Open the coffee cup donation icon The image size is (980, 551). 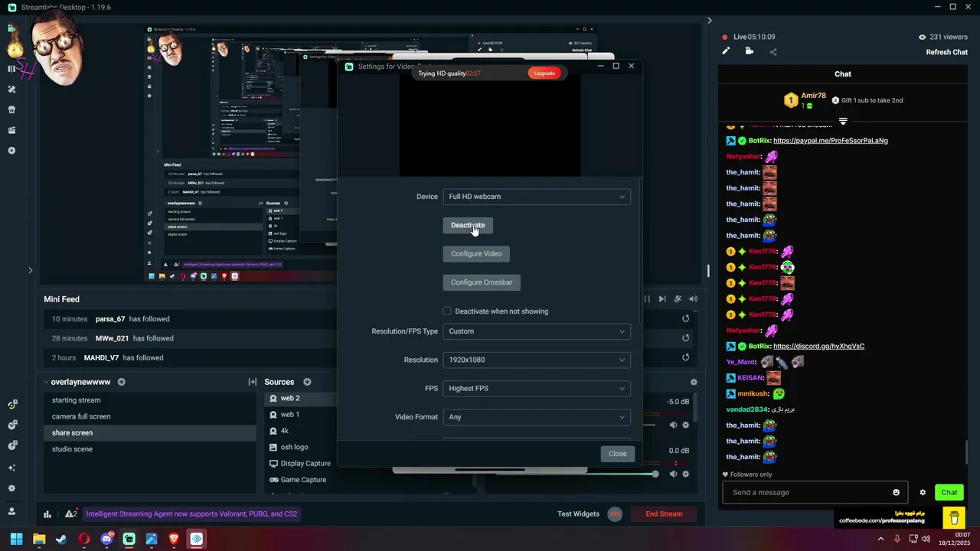point(954,518)
